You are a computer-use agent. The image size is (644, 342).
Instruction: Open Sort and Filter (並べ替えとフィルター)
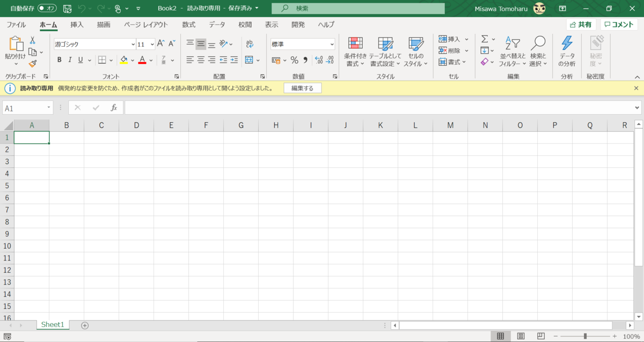coord(513,52)
